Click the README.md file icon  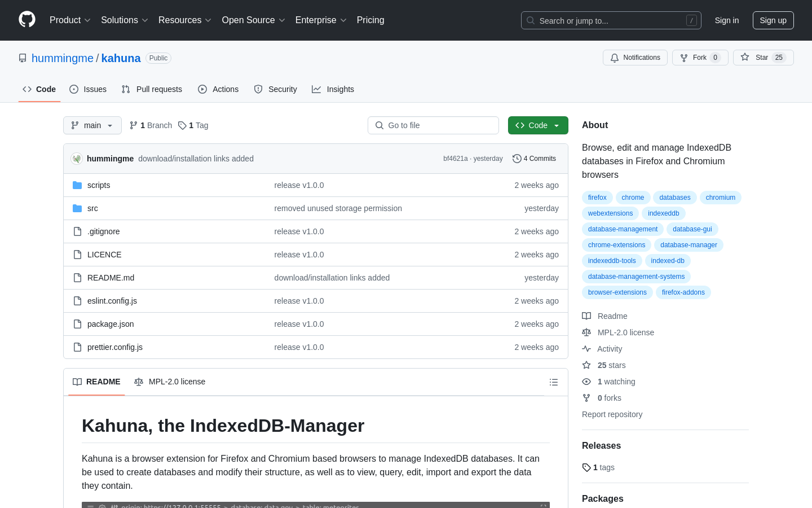[x=77, y=278]
